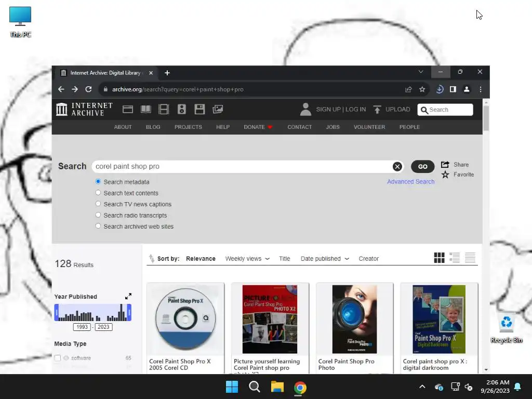The image size is (532, 399).
Task: Show hidden system tray icons
Action: tap(422, 387)
